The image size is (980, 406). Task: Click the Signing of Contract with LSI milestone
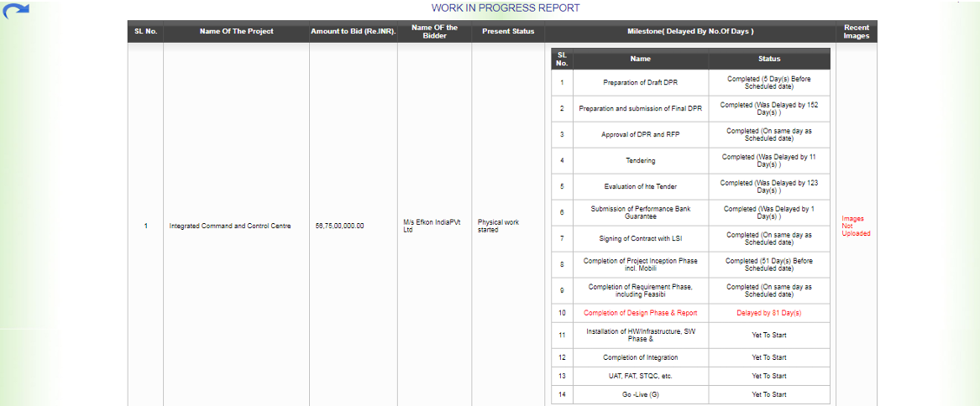[640, 239]
